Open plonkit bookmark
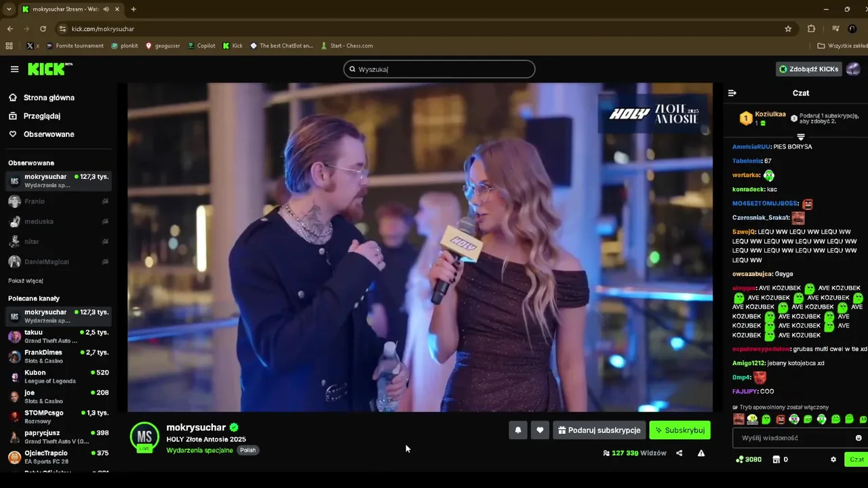Viewport: 868px width, 488px height. pyautogui.click(x=124, y=46)
